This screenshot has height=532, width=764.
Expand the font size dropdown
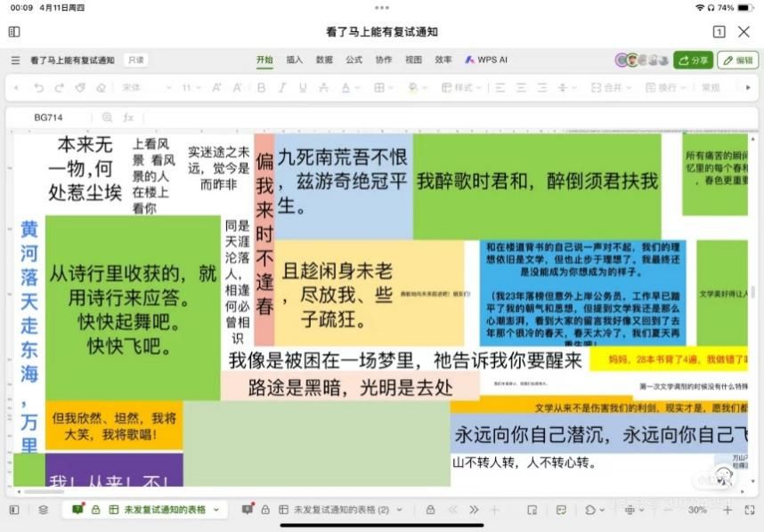tap(191, 88)
